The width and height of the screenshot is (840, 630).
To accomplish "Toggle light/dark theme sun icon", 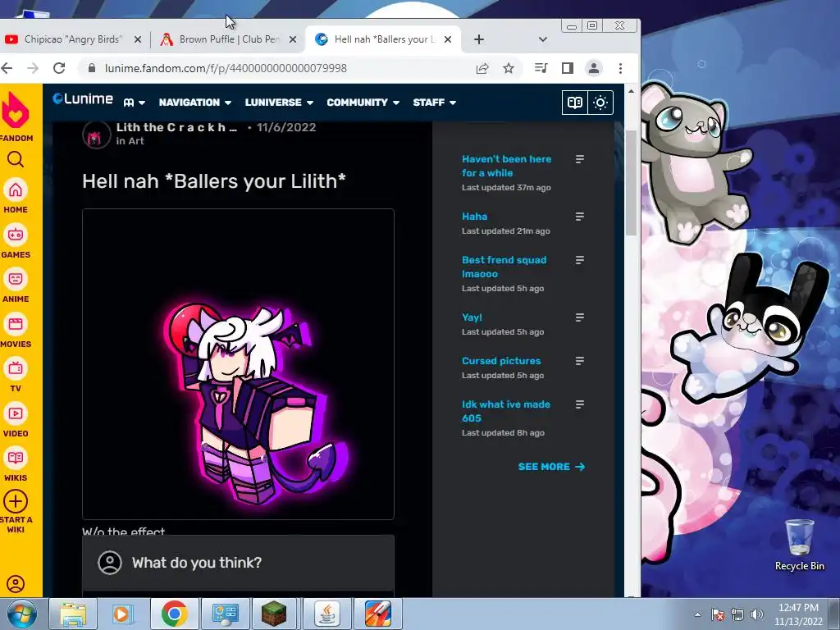I will 600,103.
